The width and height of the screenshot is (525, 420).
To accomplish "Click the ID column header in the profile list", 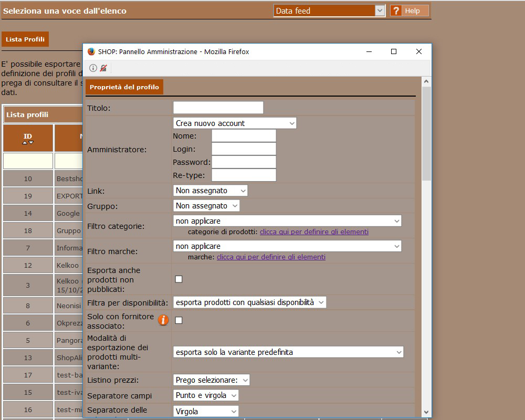I will [28, 138].
